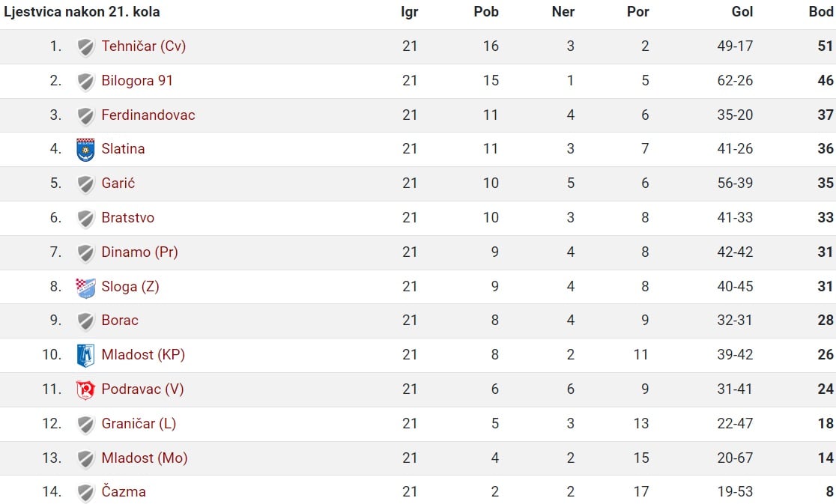Open the Bratstvo team page

click(x=128, y=218)
